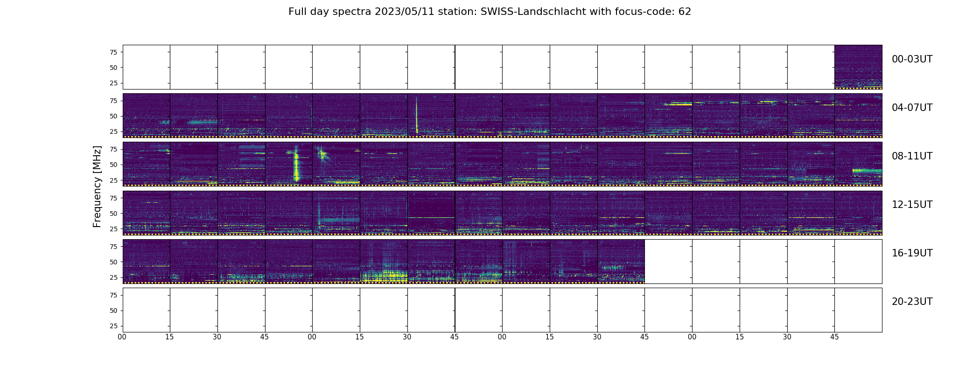The width and height of the screenshot is (980, 373).
Task: Select the last filled tile in the 16-19UT row
Action: pyautogui.click(x=621, y=261)
